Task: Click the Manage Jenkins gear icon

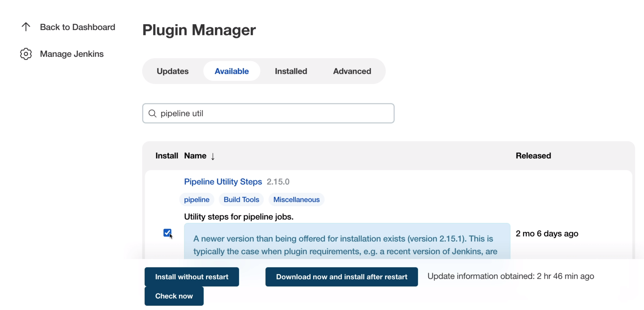Action: coord(26,54)
